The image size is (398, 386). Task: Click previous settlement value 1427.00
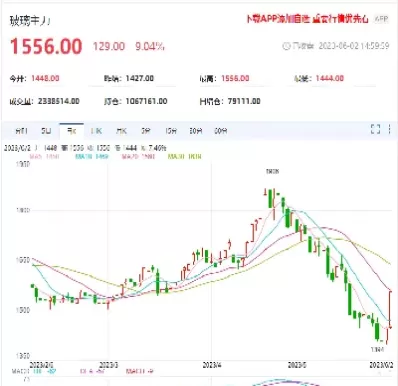point(140,78)
